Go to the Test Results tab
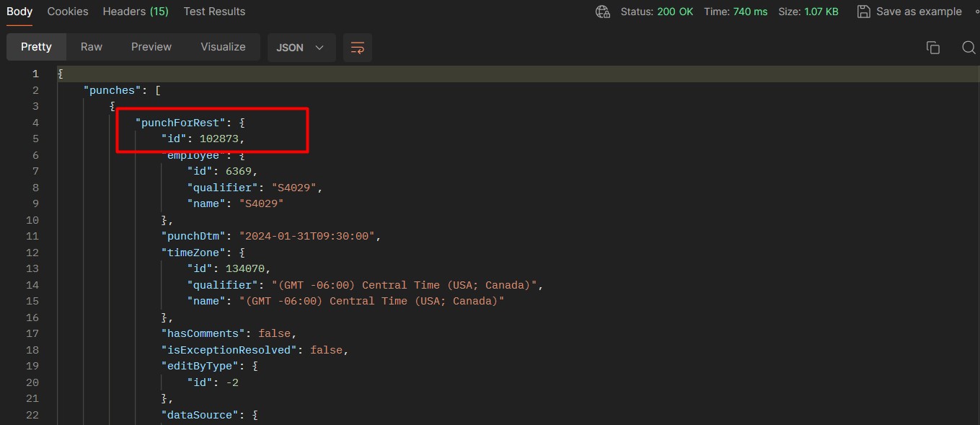 pyautogui.click(x=214, y=12)
